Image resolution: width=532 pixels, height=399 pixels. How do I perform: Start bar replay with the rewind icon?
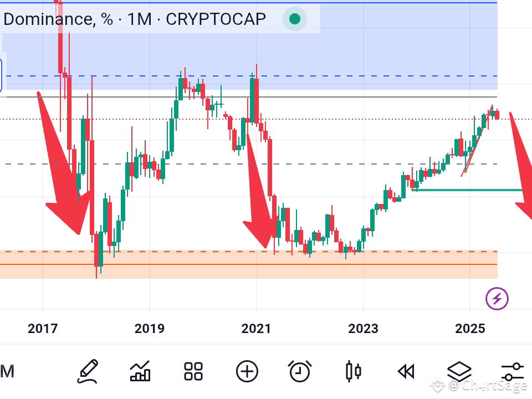(x=406, y=371)
